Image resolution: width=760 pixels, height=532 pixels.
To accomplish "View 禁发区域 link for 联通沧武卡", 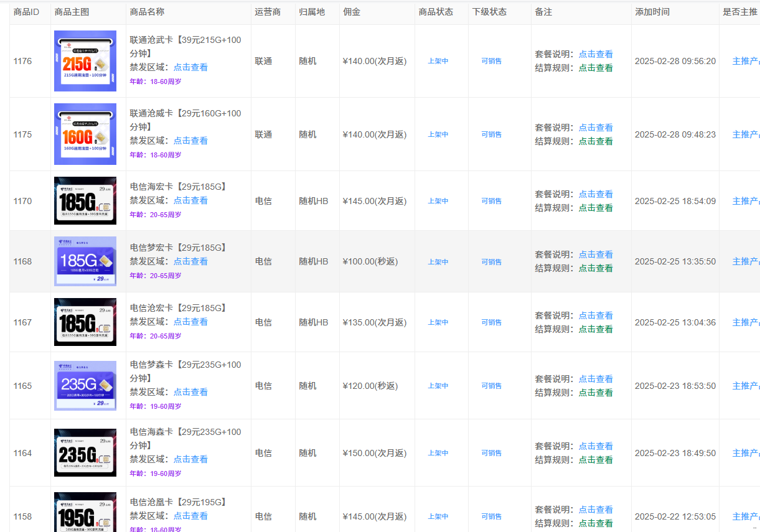I will pos(190,67).
